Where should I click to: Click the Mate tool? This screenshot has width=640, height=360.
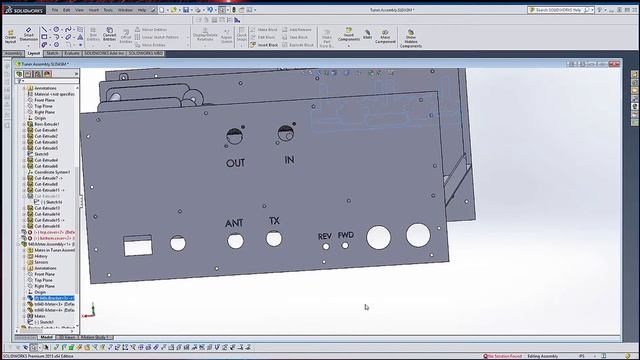pos(367,35)
